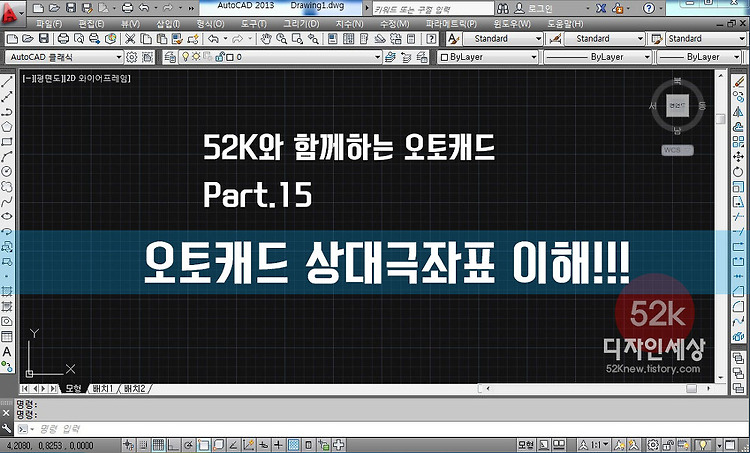Click the Autodesk Exchange X icon
This screenshot has width=750, height=453.
coord(601,9)
